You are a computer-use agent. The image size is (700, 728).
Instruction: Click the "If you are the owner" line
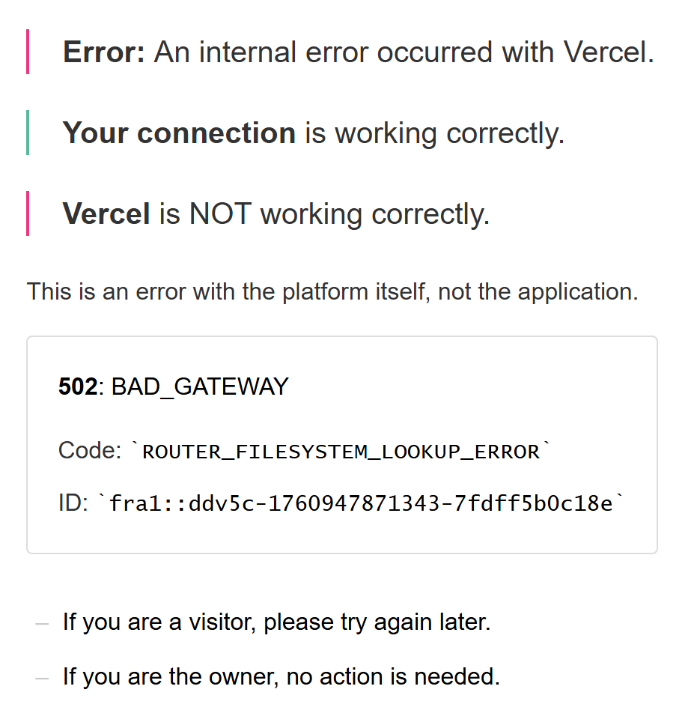(281, 677)
